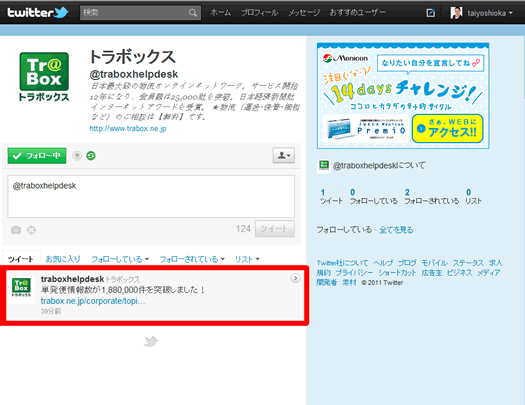The width and height of the screenshot is (525, 405).
Task: Open tweet details arrow on traboxhelpdesk tweet
Action: (295, 278)
